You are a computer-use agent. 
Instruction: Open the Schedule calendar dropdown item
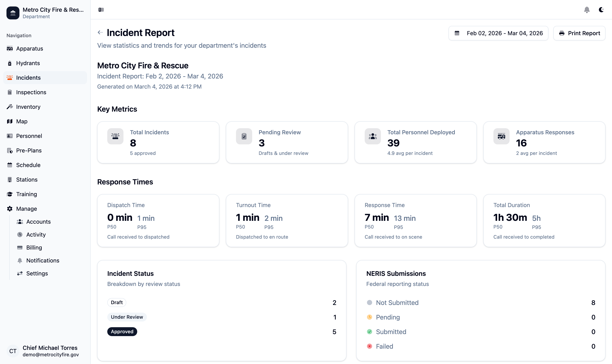tap(28, 165)
